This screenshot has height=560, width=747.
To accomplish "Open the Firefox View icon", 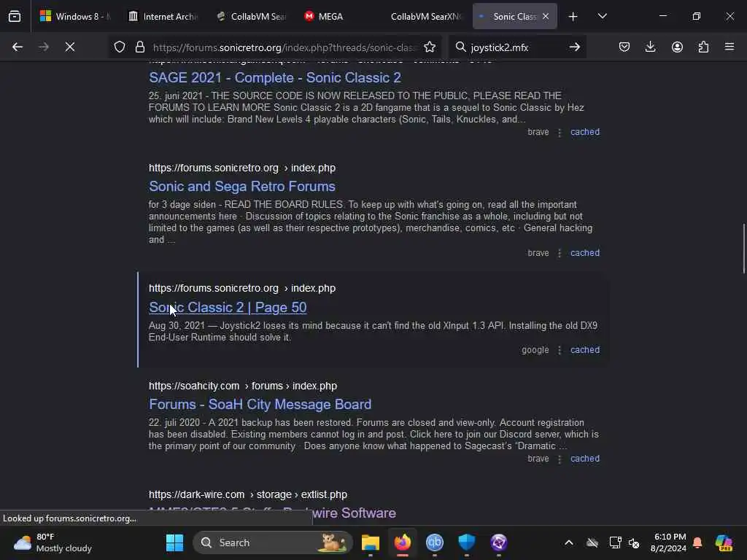I will (x=15, y=17).
